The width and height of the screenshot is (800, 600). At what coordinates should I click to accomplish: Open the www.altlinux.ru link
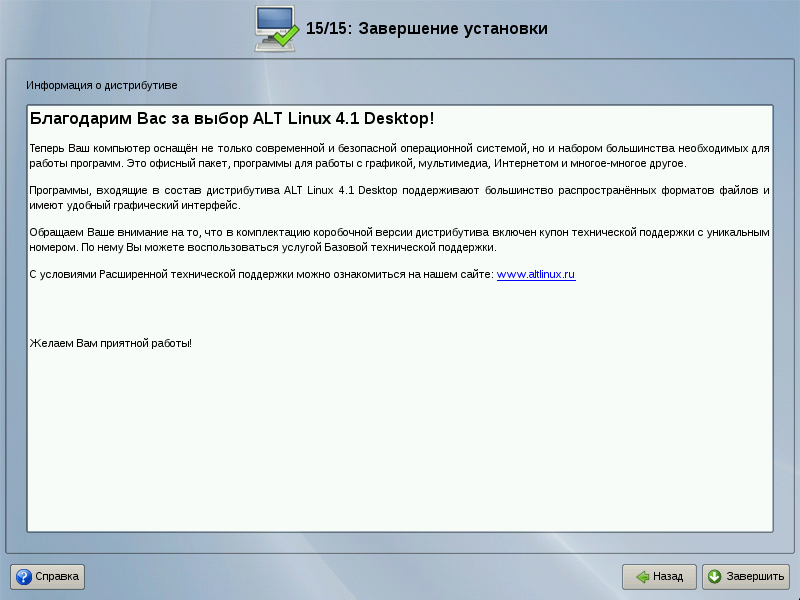point(536,275)
